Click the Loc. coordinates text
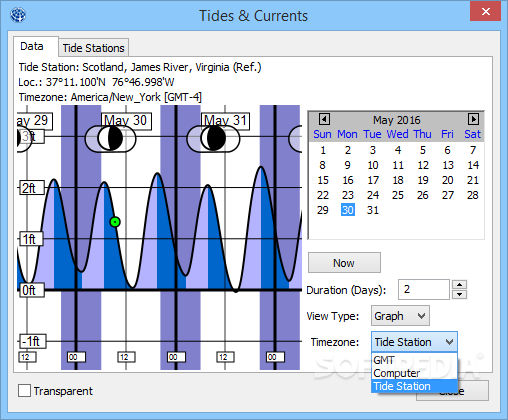Screen dimensions: 508x420 coord(96,82)
